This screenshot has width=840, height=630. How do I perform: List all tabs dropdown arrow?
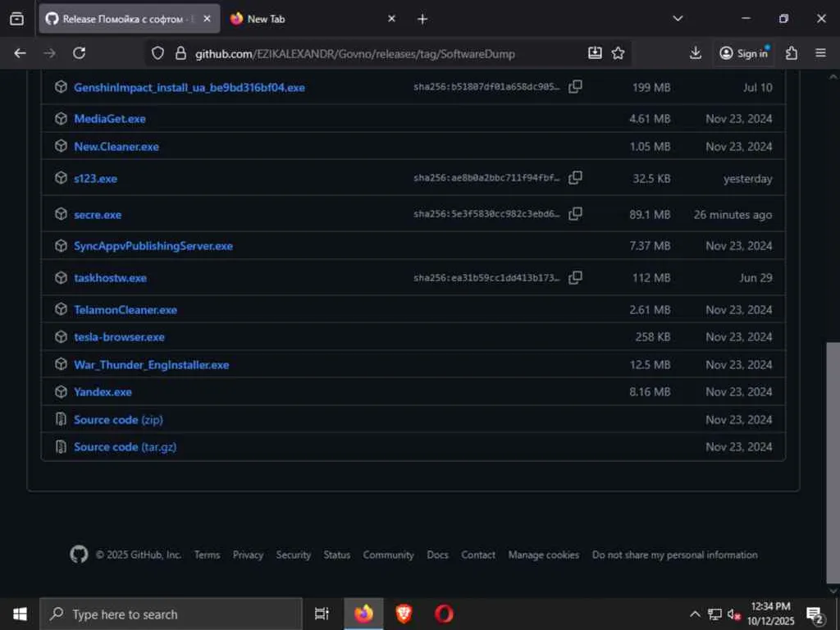click(x=678, y=19)
